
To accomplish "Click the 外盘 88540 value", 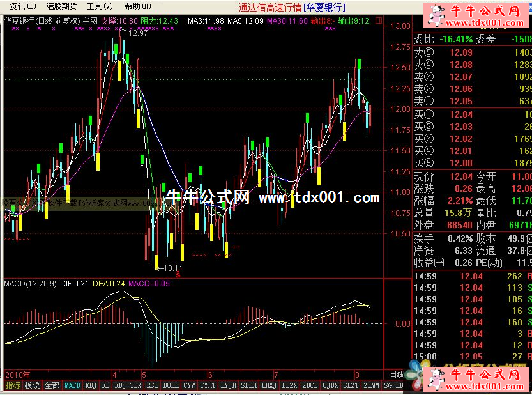I will click(460, 225).
